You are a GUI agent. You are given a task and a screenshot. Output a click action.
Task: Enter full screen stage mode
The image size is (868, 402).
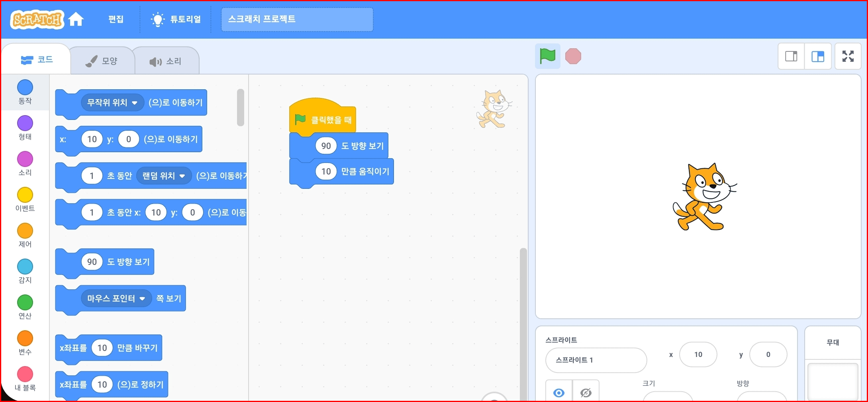click(x=848, y=56)
